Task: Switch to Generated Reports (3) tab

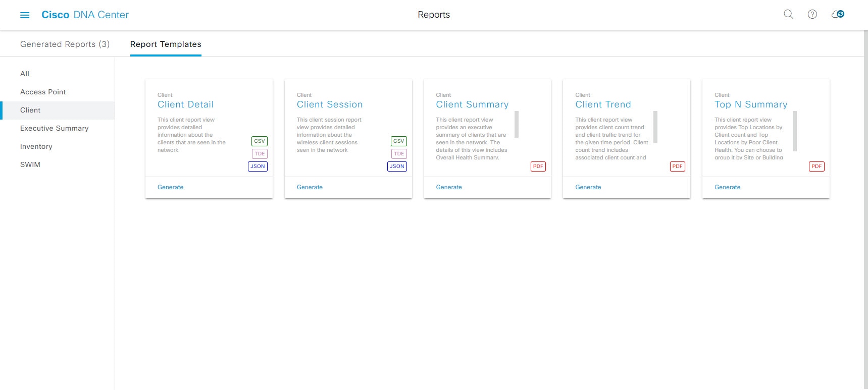Action: point(65,44)
